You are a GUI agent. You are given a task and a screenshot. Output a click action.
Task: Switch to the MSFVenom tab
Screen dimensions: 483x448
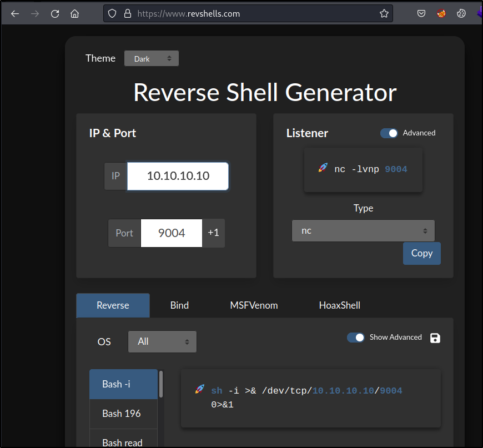coord(254,305)
